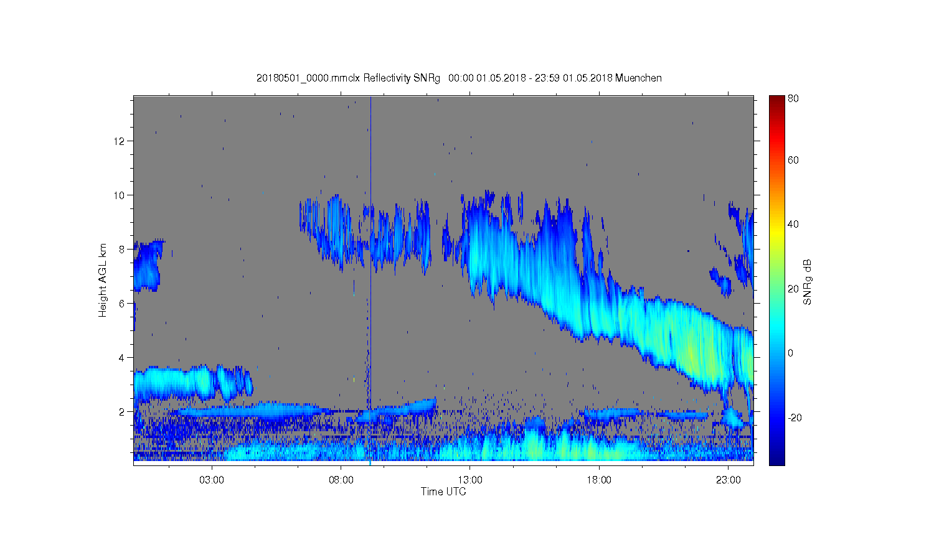Viewport: 934px width, 560px height.
Task: Click the plot title text
Action: (x=459, y=78)
